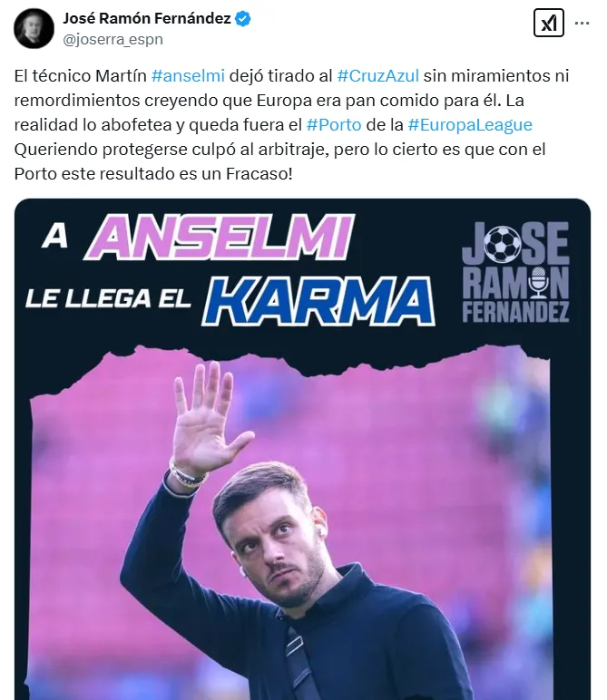This screenshot has height=700, width=607.
Task: Click the Grok xAI icon
Action: point(549,23)
